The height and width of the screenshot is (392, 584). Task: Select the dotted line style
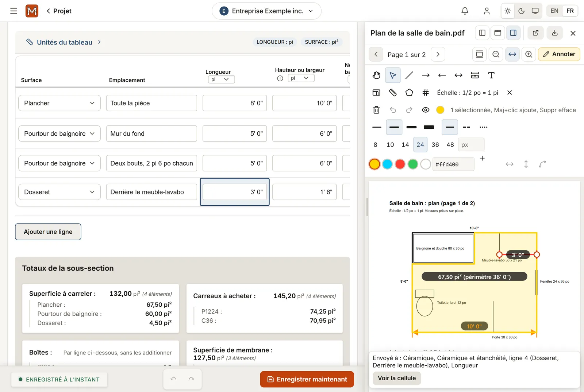tap(484, 127)
